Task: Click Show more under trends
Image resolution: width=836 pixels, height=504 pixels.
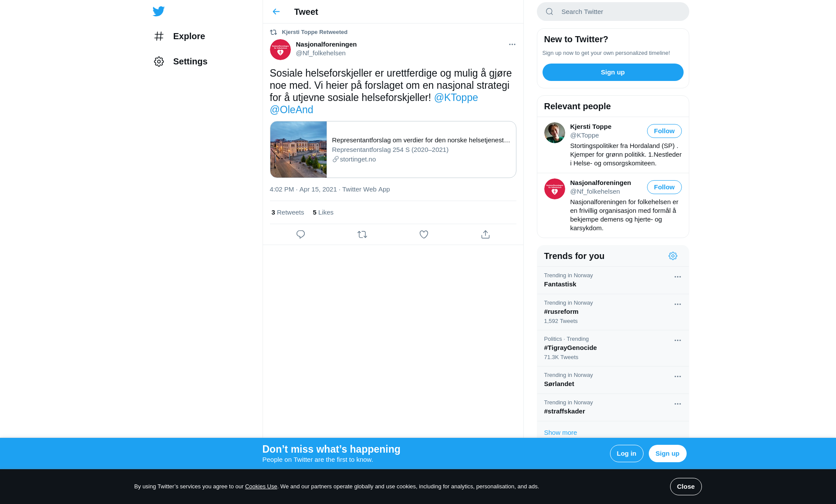Action: click(x=560, y=433)
